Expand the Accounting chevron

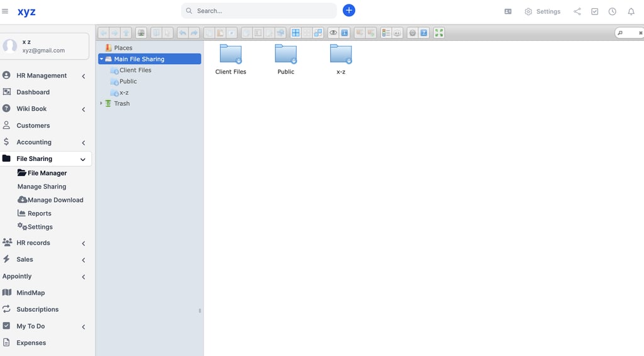coord(84,143)
